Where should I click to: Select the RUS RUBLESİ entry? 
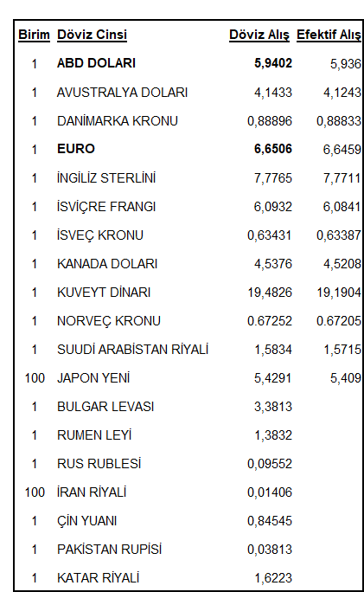pos(99,464)
